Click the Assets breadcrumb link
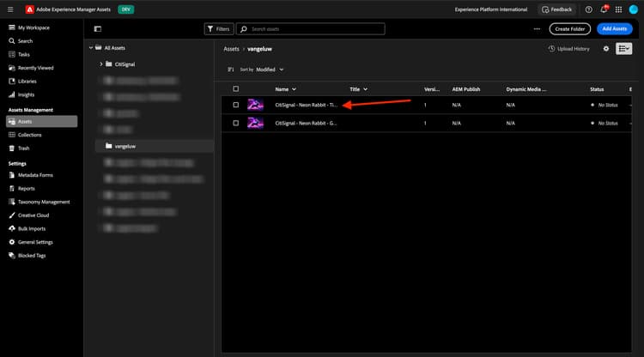Viewport: 644px width, 357px height. 231,49
